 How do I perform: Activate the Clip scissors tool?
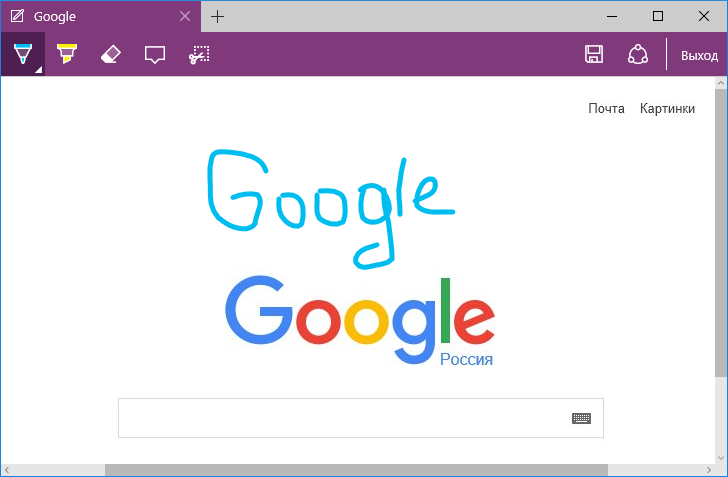(199, 54)
